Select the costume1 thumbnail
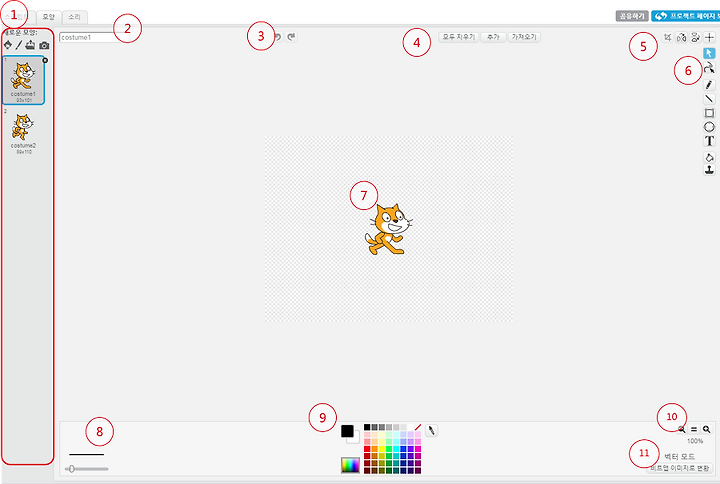 click(23, 80)
